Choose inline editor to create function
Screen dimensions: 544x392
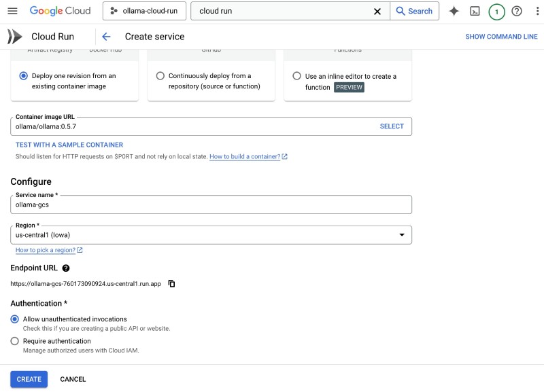[x=296, y=76]
